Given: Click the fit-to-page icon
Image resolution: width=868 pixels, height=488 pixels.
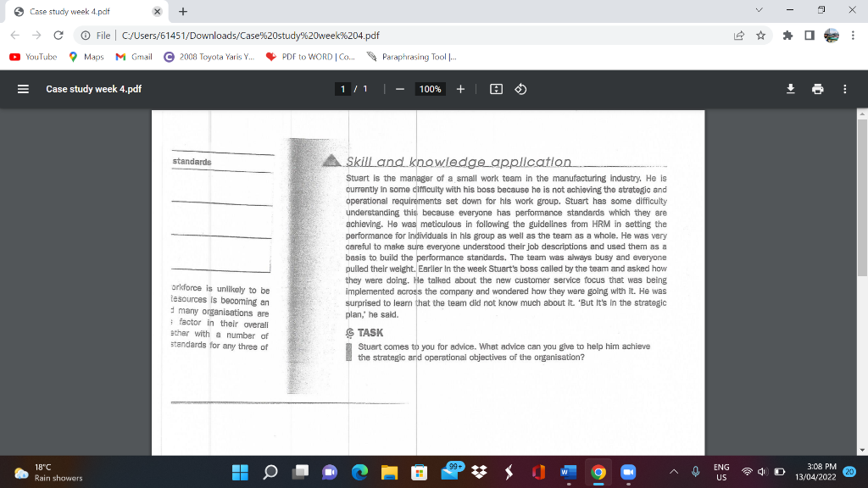Looking at the screenshot, I should [494, 88].
